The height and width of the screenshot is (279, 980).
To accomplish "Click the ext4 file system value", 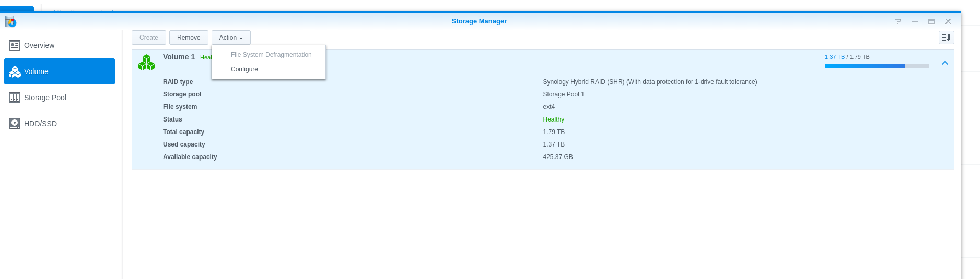I will point(549,107).
